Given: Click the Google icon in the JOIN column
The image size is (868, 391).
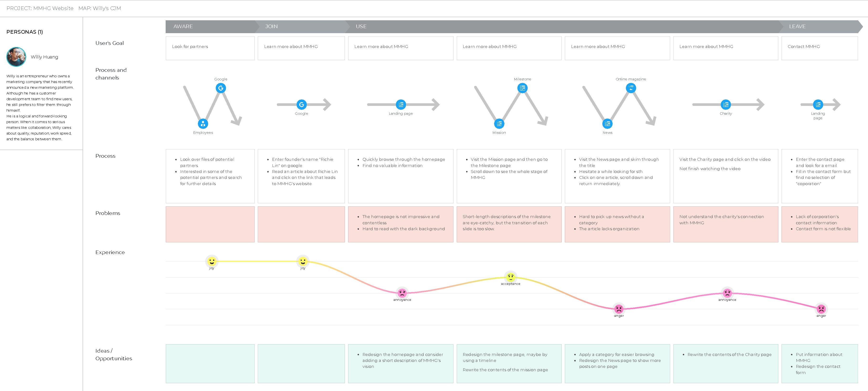Looking at the screenshot, I should 301,104.
